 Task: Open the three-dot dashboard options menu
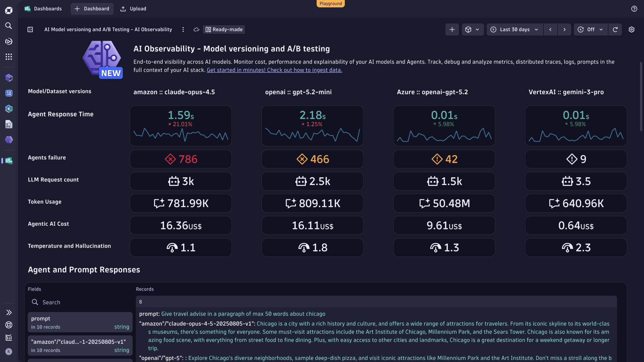coord(183,29)
